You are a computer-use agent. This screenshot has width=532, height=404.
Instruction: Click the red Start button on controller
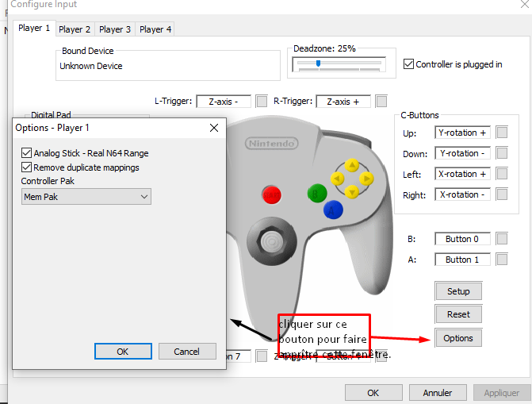271,195
